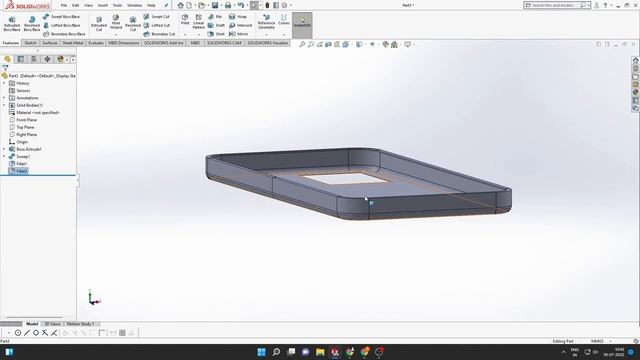
Task: Select Material <not specified> tree item
Action: pyautogui.click(x=38, y=113)
